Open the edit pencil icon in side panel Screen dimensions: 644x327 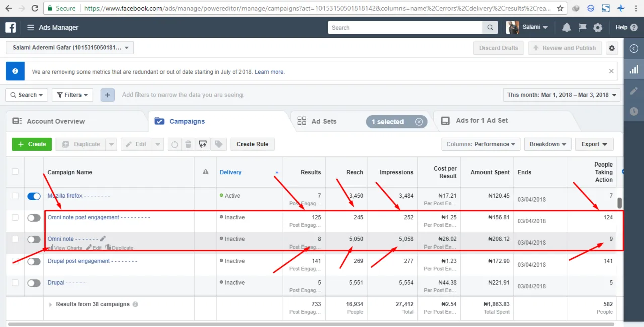tap(634, 91)
